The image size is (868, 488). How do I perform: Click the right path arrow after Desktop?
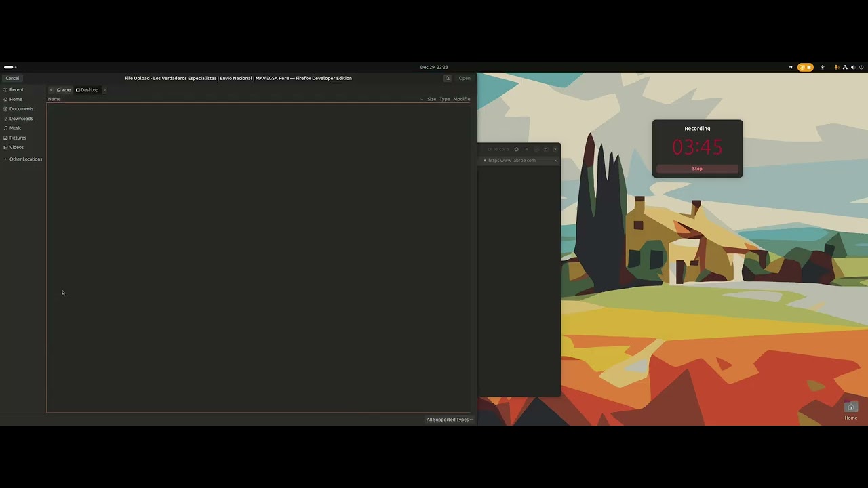pyautogui.click(x=104, y=89)
